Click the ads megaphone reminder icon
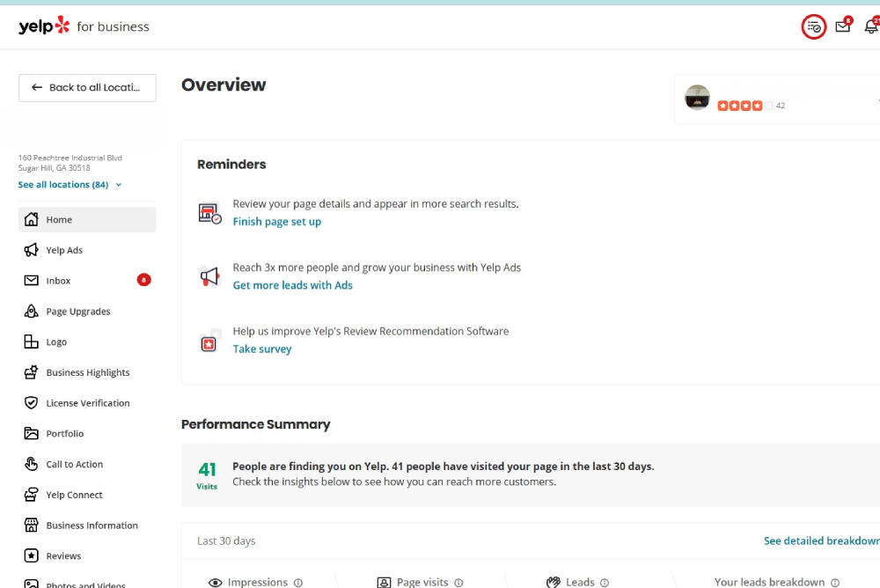 (x=210, y=276)
